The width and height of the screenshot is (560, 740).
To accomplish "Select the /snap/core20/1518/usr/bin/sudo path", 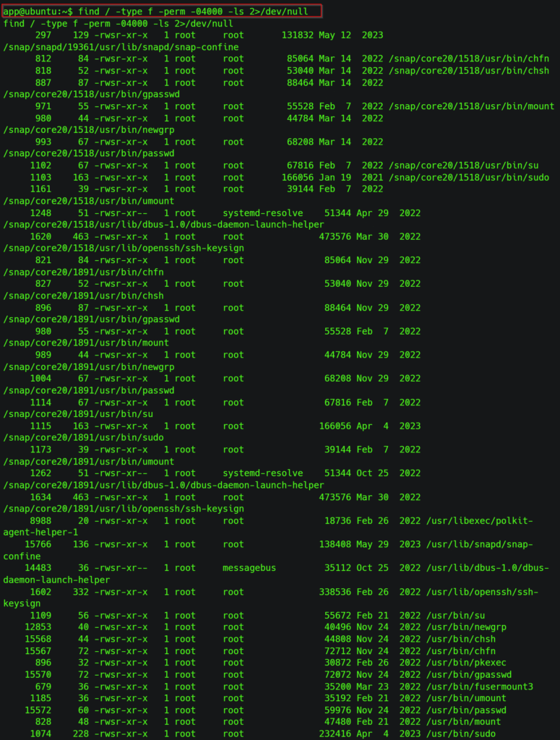I will click(488, 177).
